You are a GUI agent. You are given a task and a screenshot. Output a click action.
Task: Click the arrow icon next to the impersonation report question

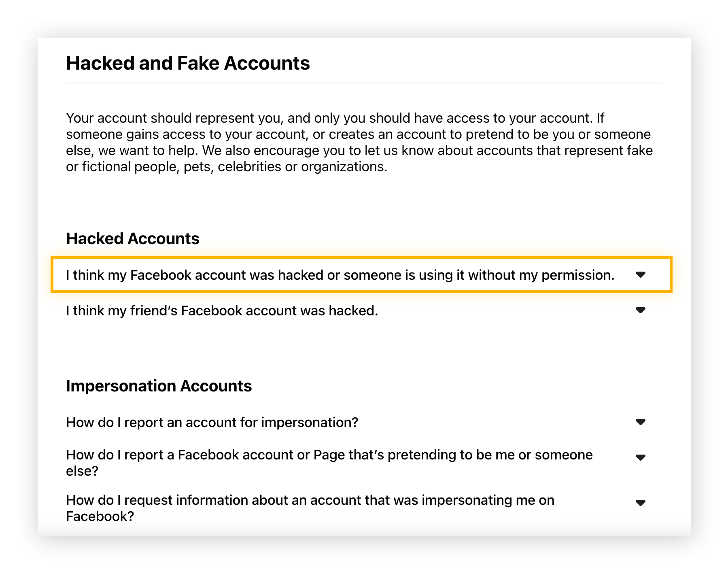[641, 422]
